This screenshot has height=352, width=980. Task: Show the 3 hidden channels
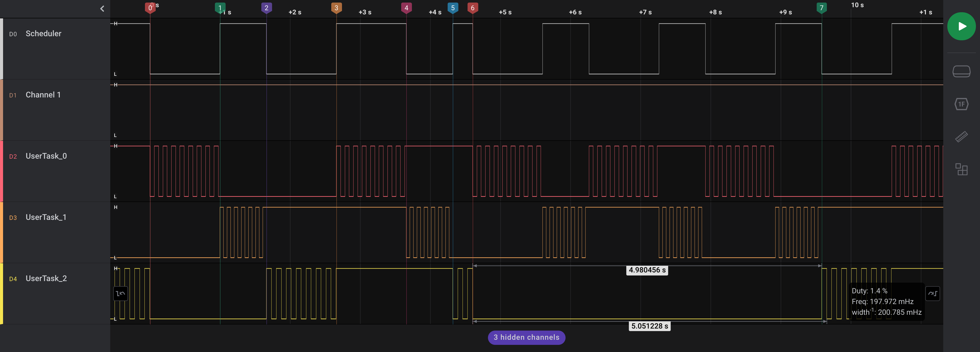tap(526, 337)
